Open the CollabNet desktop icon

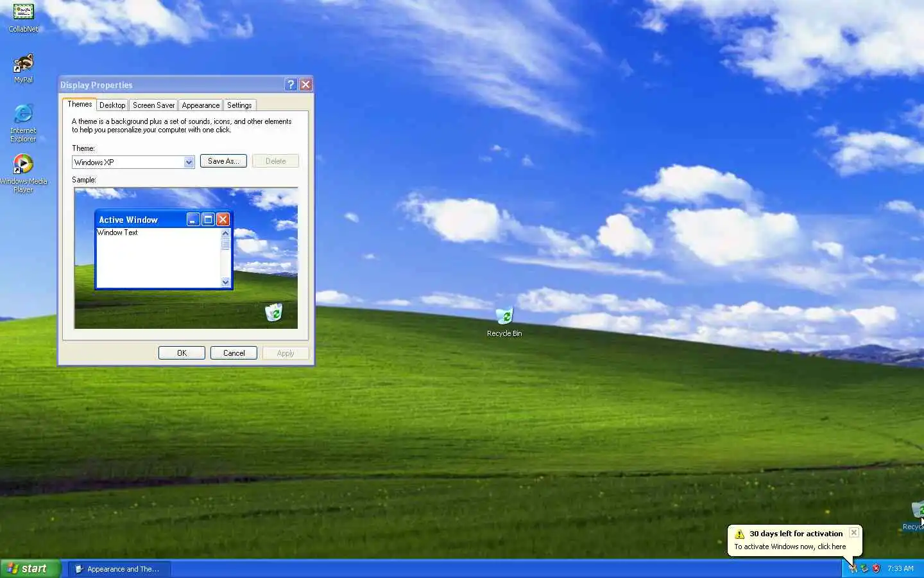point(23,17)
